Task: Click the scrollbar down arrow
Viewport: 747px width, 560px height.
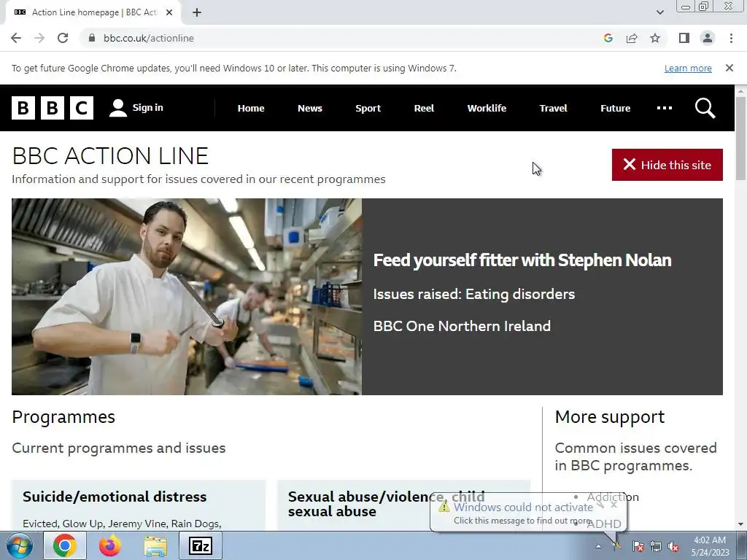Action: [x=740, y=524]
